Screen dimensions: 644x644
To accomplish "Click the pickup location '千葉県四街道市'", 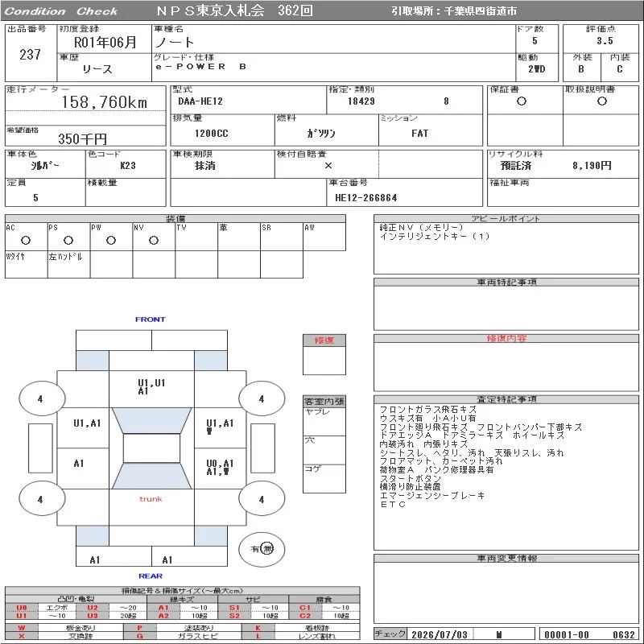I will coord(481,11).
